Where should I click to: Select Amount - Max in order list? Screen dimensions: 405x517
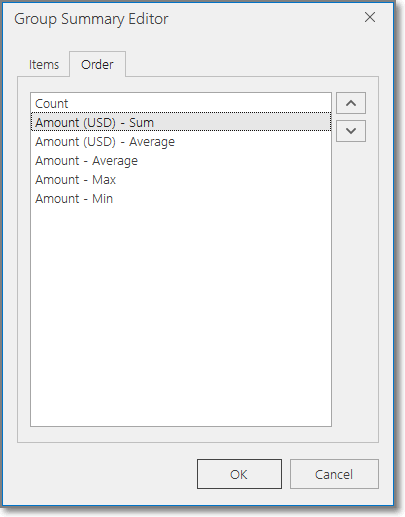(x=181, y=180)
